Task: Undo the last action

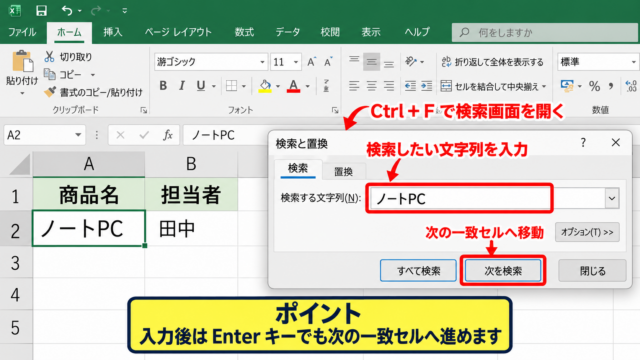Action: pos(67,11)
